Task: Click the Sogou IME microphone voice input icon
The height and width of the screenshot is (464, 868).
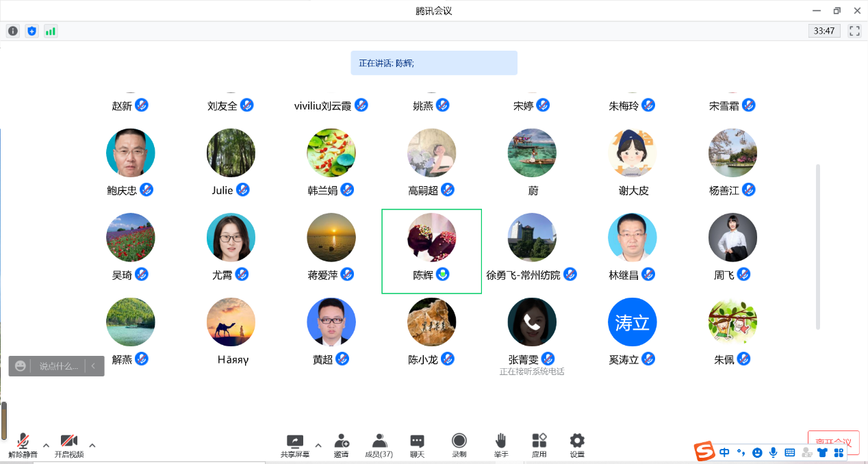Action: click(774, 452)
